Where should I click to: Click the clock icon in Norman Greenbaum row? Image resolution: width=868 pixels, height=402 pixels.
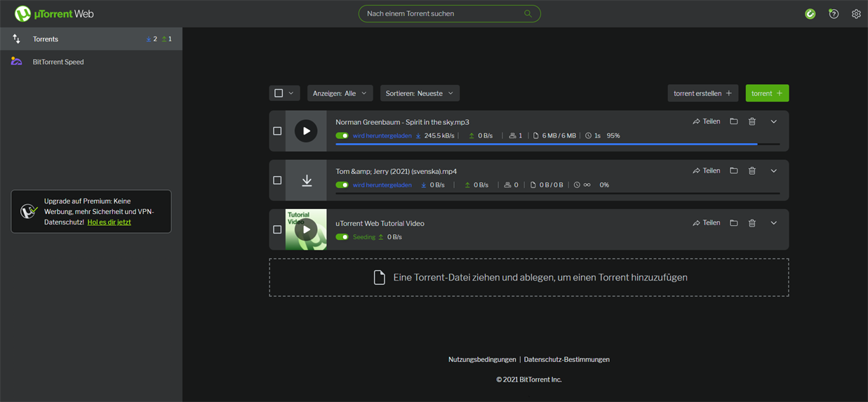pyautogui.click(x=589, y=135)
